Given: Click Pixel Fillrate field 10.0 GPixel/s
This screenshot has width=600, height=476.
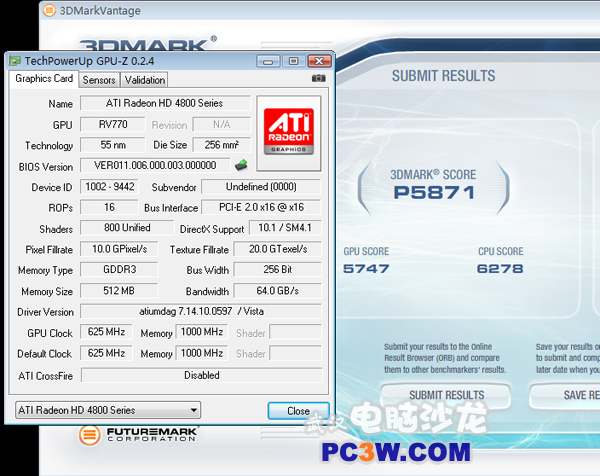Looking at the screenshot, I should coord(119,249).
